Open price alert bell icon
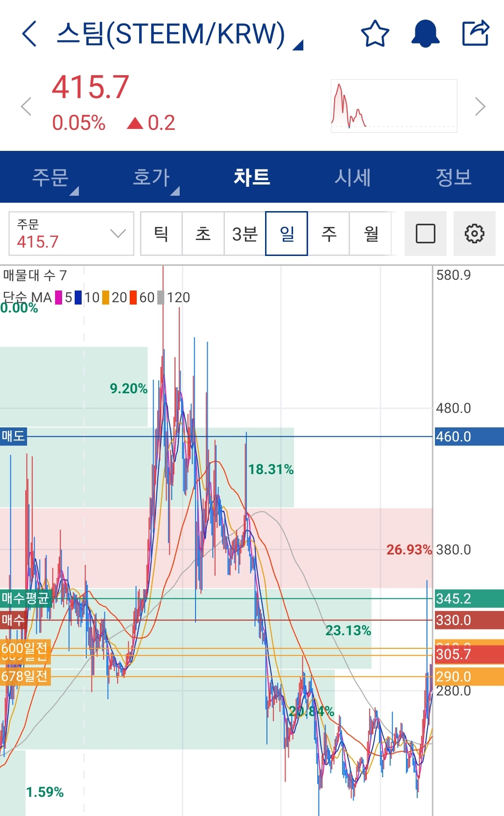 tap(425, 34)
